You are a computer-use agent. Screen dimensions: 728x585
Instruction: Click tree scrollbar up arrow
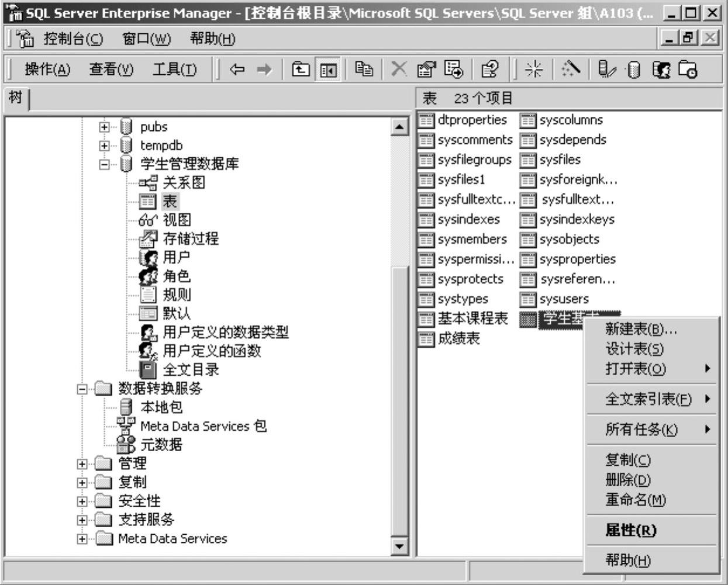(400, 126)
